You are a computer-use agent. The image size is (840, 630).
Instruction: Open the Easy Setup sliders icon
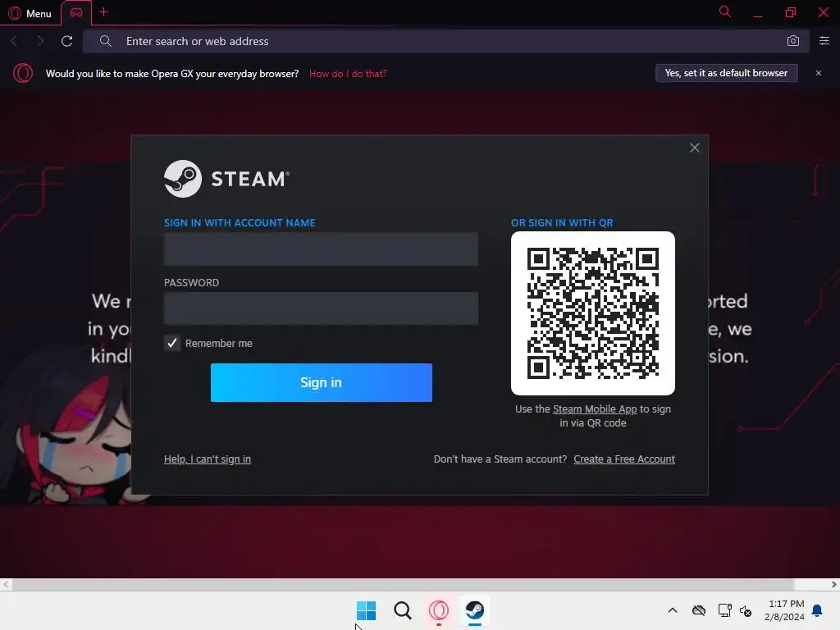pos(824,41)
